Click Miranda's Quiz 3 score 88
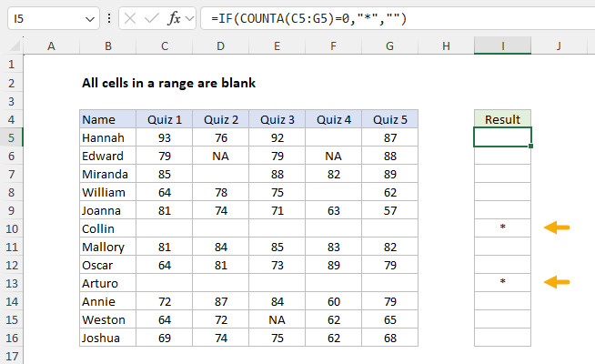 (277, 174)
